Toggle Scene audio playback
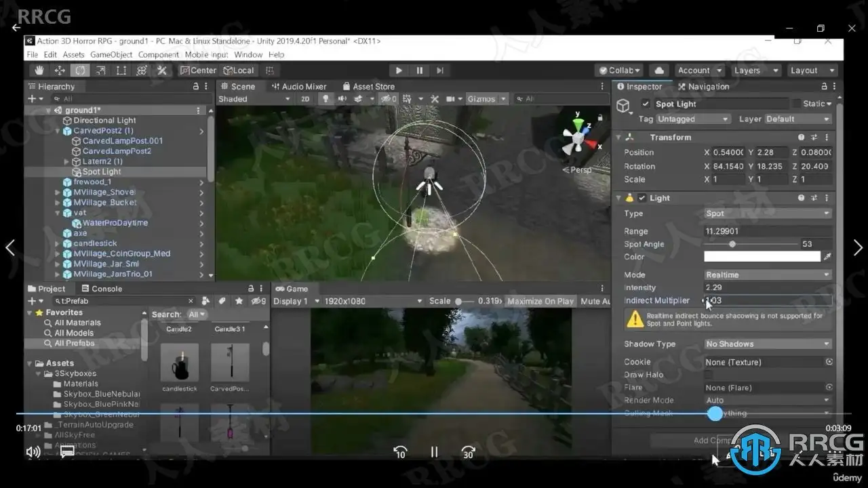Image resolution: width=868 pixels, height=488 pixels. coord(342,99)
